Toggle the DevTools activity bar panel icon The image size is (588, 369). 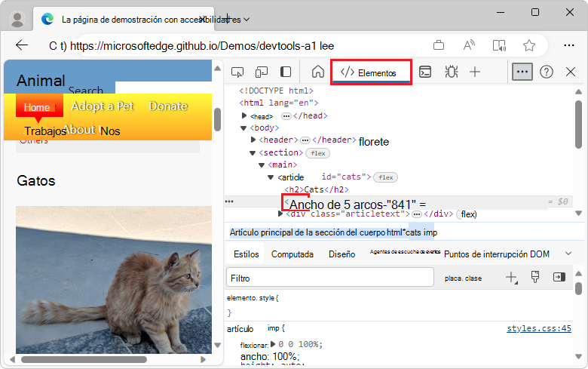pyautogui.click(x=286, y=72)
